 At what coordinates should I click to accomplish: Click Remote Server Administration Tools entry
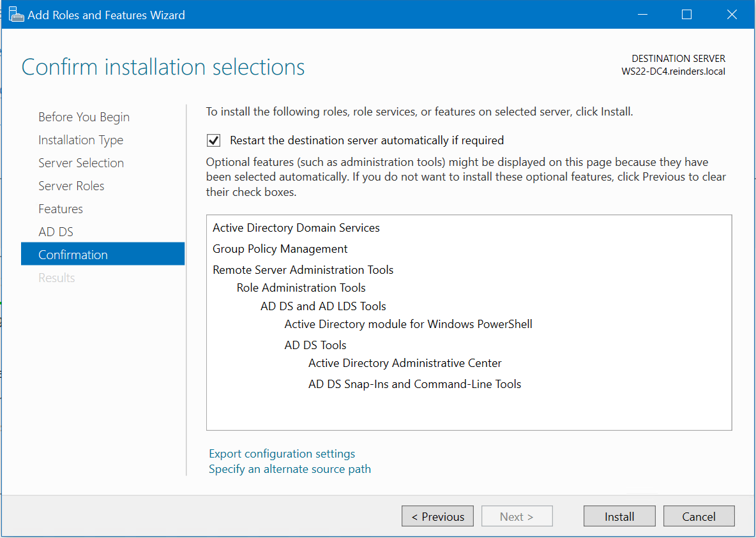[303, 270]
